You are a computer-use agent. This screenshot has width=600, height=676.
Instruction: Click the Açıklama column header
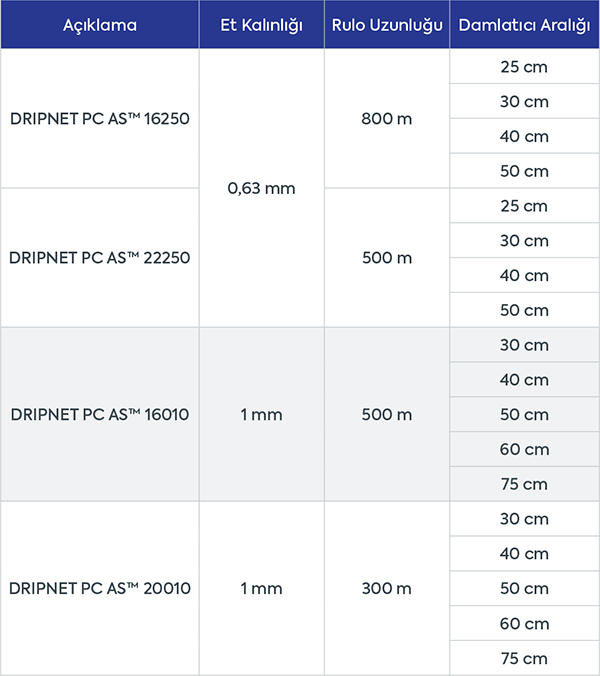(98, 25)
